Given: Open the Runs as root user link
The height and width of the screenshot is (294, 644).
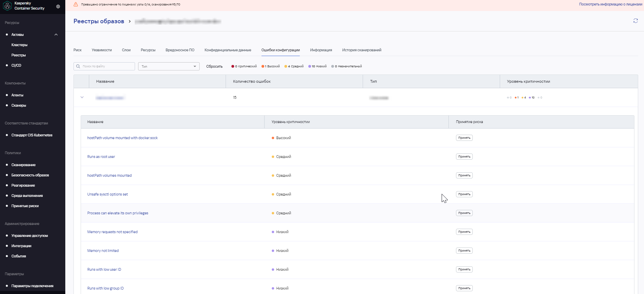Looking at the screenshot, I should [101, 157].
